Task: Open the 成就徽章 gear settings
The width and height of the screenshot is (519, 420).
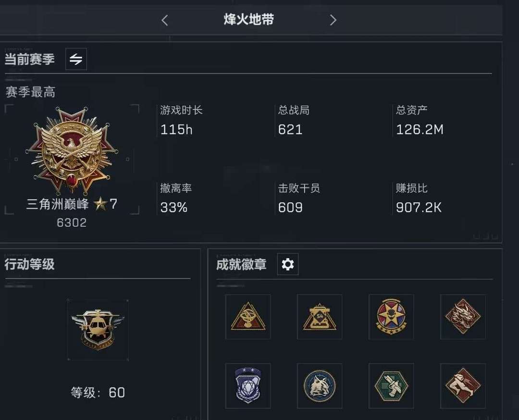Action: (x=288, y=264)
